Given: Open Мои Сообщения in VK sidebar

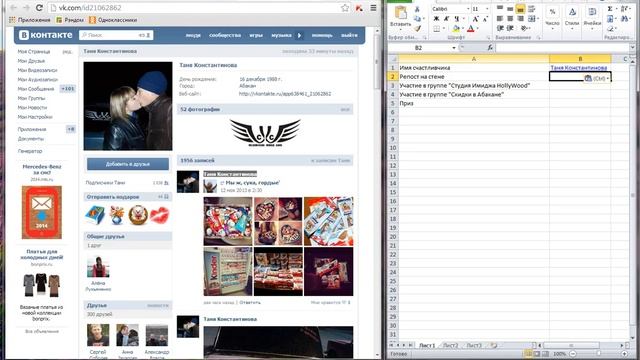Looking at the screenshot, I should pyautogui.click(x=36, y=89).
